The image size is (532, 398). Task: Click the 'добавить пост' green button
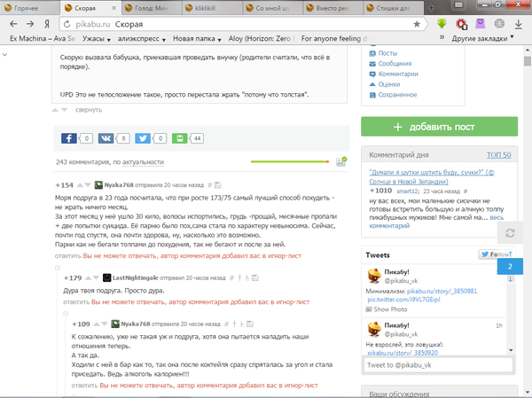point(441,127)
